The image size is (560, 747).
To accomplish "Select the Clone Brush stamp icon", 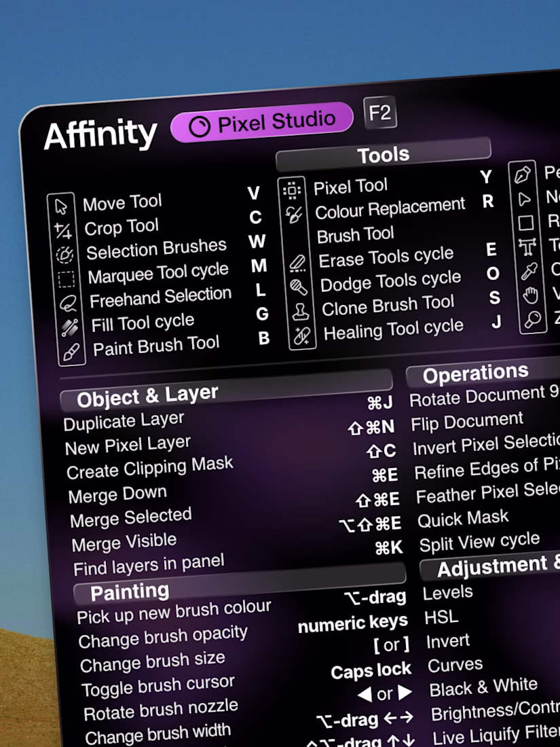I will [x=301, y=312].
